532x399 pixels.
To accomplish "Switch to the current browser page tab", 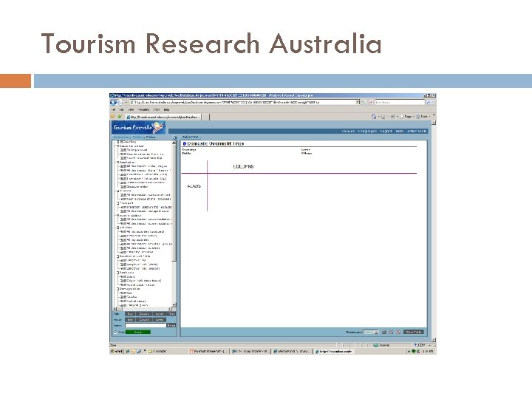I will pyautogui.click(x=163, y=117).
